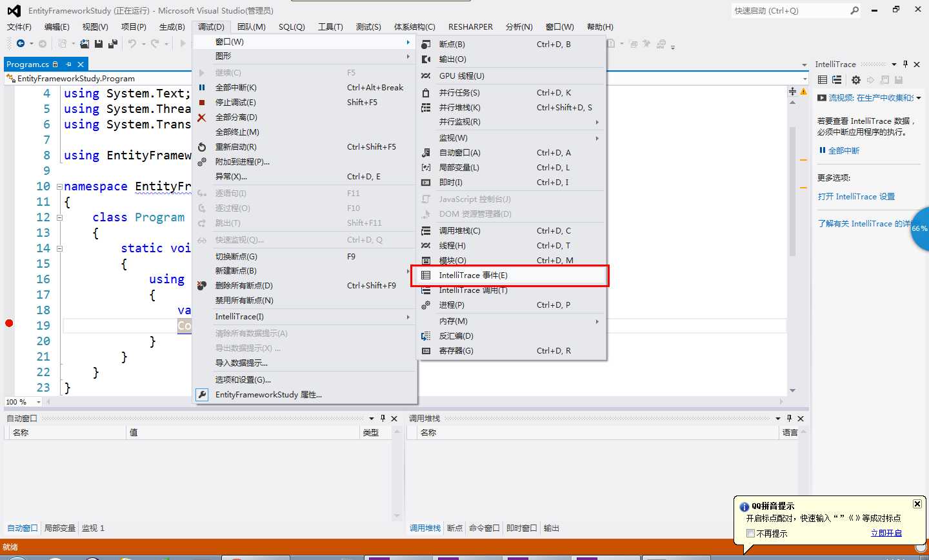
Task: Click the Navigate Backward arrow icon
Action: point(21,43)
